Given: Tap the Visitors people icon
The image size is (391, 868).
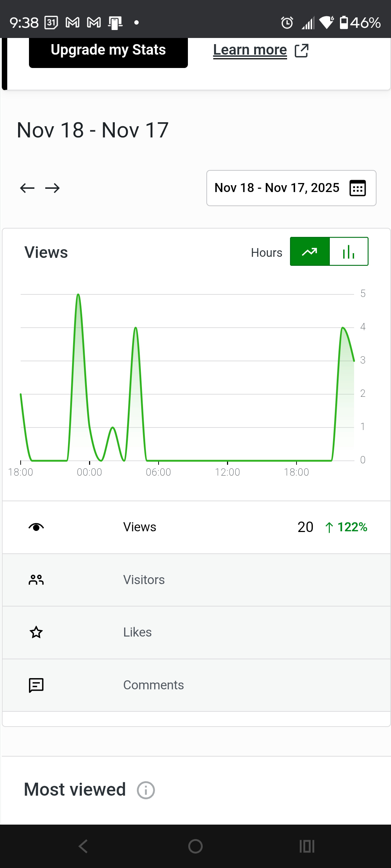Looking at the screenshot, I should click(x=36, y=580).
